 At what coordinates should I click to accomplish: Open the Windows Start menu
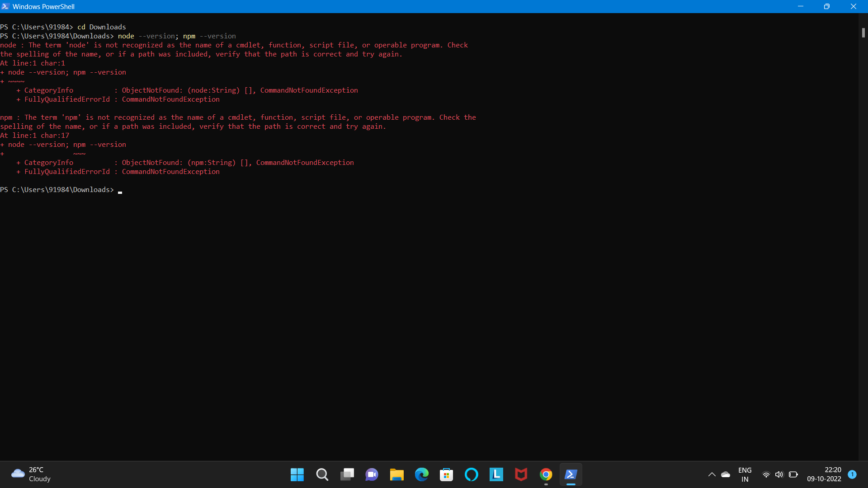pos(297,474)
